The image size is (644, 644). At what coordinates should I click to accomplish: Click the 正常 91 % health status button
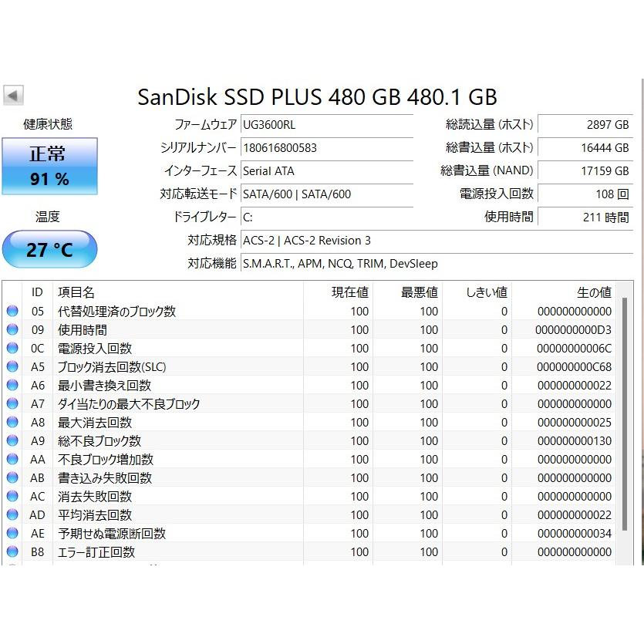[49, 166]
